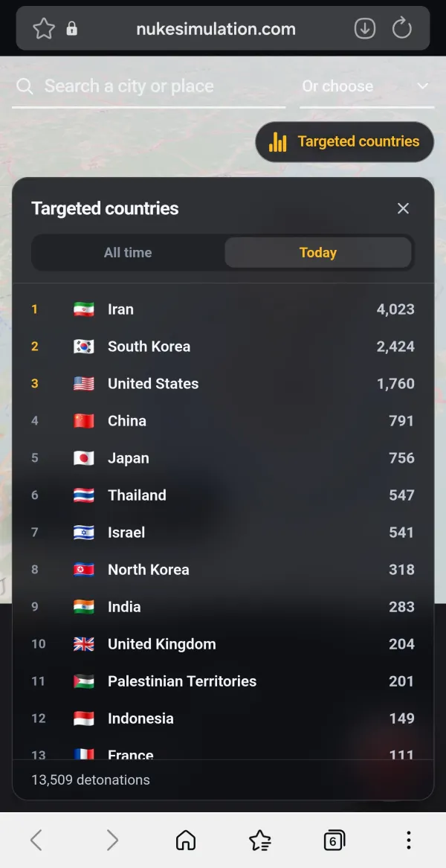Screen dimensions: 446x868
Task: Tap the search magnifier icon
Action: [25, 86]
